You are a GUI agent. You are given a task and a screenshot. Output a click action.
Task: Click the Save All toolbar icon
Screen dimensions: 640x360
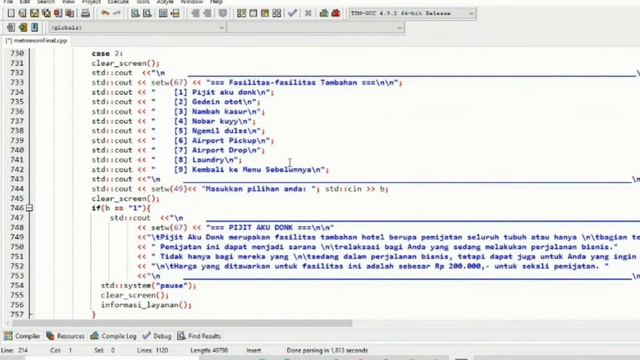point(46,13)
